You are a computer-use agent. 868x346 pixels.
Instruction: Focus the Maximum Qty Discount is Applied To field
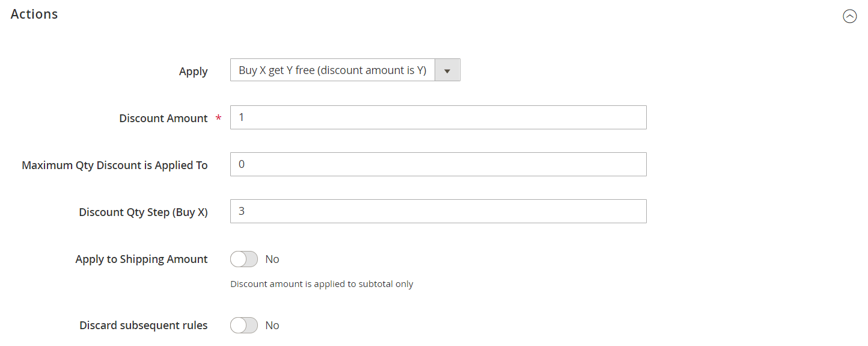point(438,164)
